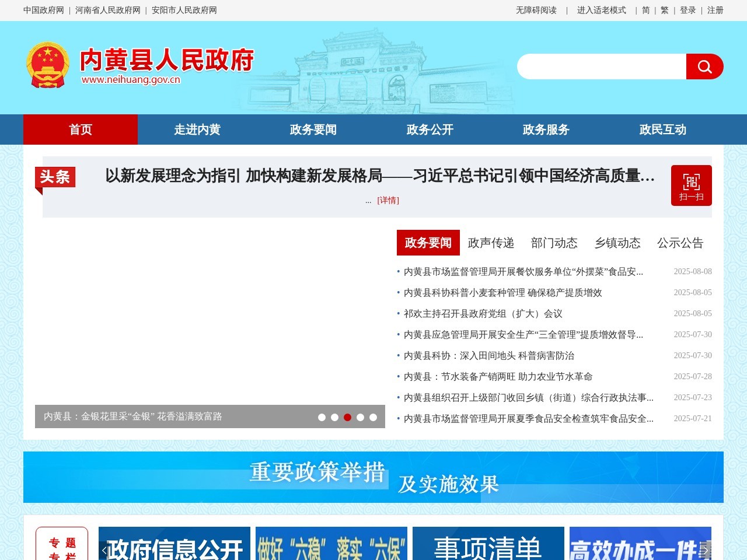Select the fourth carousel indicator dot
747x560 pixels.
[x=360, y=418]
